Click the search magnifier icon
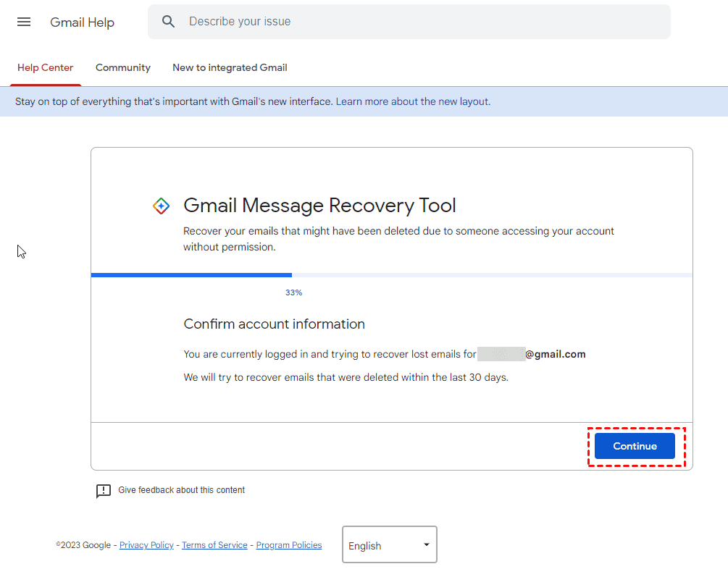The width and height of the screenshot is (728, 577). pos(168,21)
